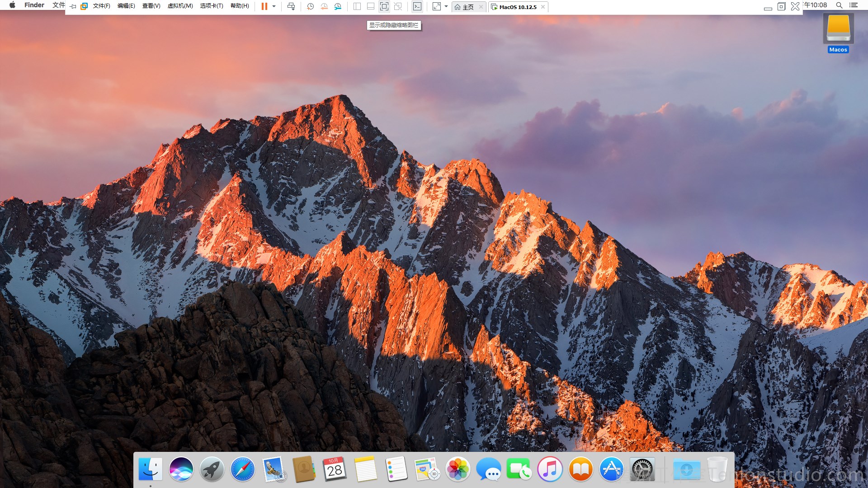Viewport: 868px width, 488px height.
Task: Click the stretch guest display icon
Action: coord(437,6)
